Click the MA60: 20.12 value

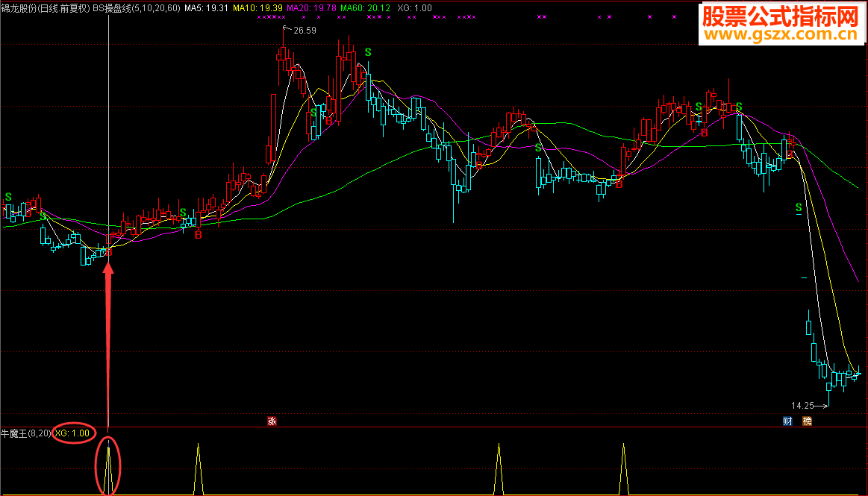coord(366,8)
